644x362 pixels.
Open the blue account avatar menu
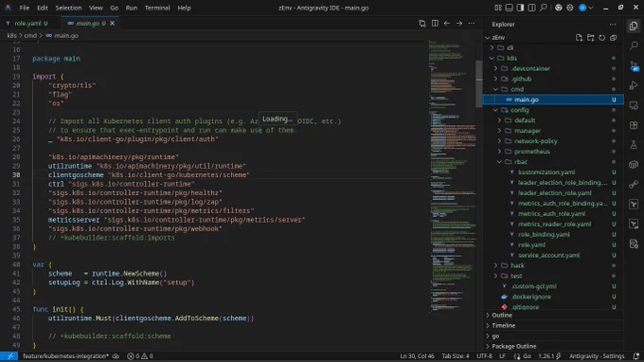tap(582, 8)
